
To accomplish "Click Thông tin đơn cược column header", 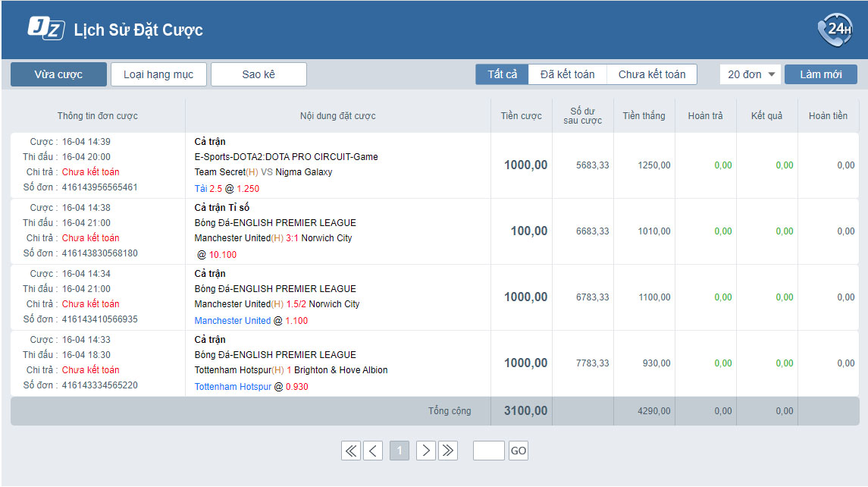I will pos(98,116).
